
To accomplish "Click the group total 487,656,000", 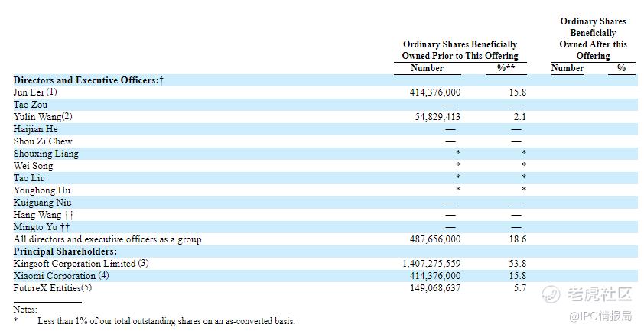I will point(435,239).
